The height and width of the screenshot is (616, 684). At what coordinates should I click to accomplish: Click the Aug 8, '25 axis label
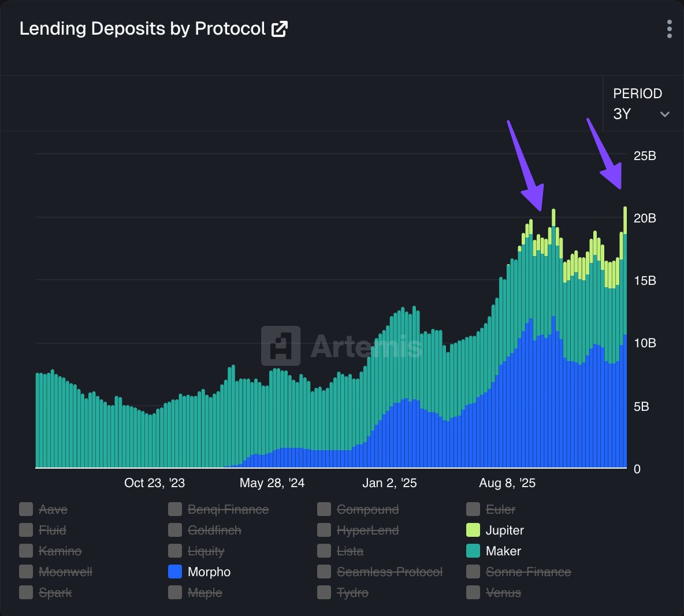tap(507, 483)
